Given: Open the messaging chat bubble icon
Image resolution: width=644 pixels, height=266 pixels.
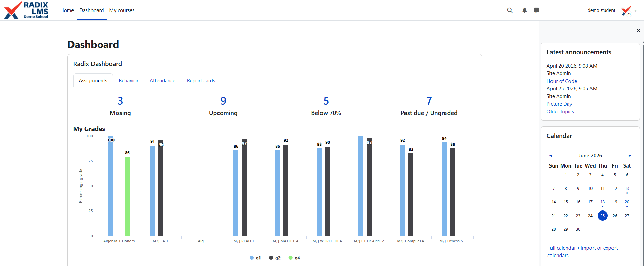Looking at the screenshot, I should tap(536, 10).
